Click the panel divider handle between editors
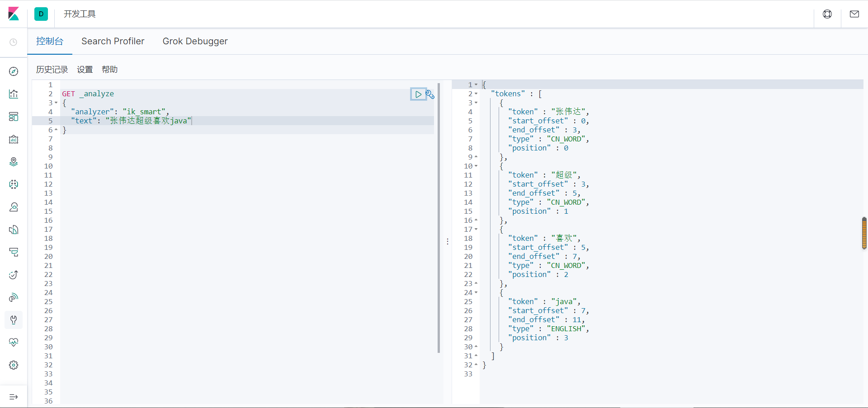The image size is (868, 408). tap(448, 242)
